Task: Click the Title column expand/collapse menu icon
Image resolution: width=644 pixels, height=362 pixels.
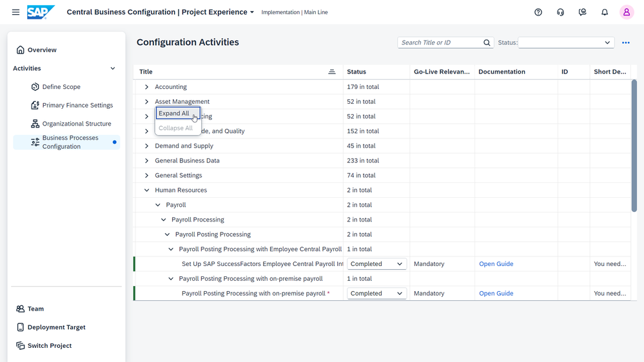Action: 332,72
